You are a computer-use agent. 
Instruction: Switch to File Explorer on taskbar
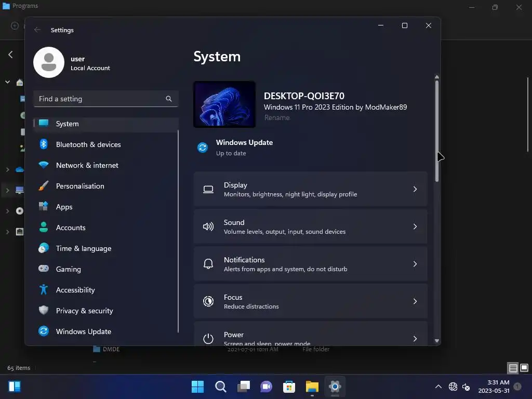312,387
